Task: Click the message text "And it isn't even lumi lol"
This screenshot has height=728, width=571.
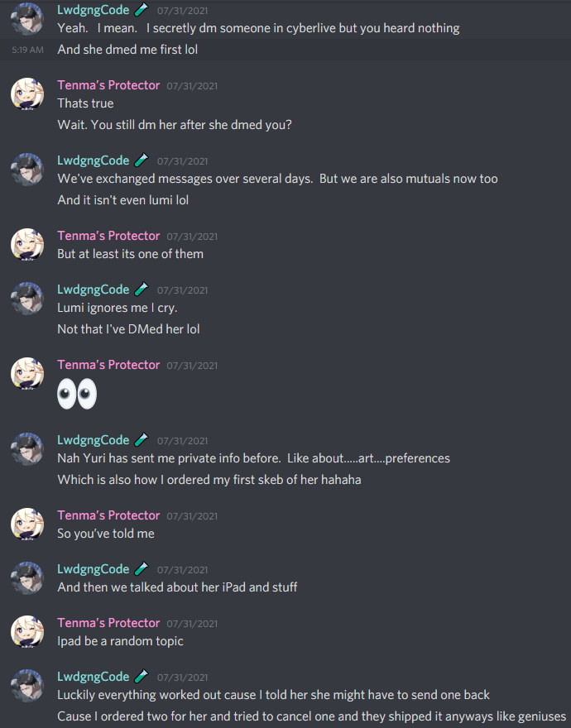Action: tap(123, 200)
